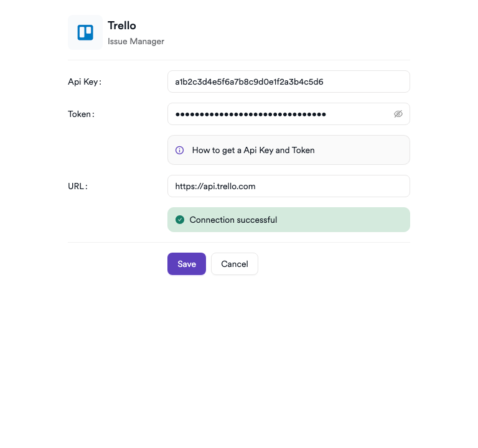Click the Connection successful message text
This screenshot has width=478, height=448.
(233, 220)
